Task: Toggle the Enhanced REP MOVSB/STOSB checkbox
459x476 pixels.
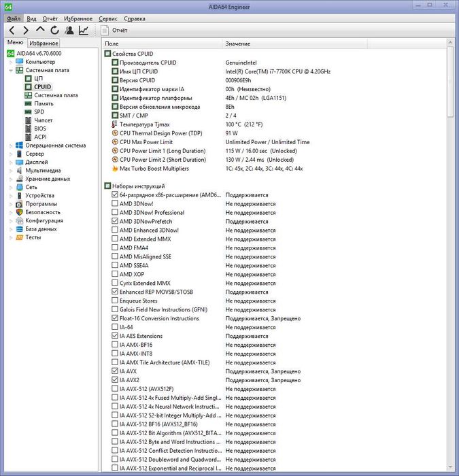Action: tap(115, 292)
